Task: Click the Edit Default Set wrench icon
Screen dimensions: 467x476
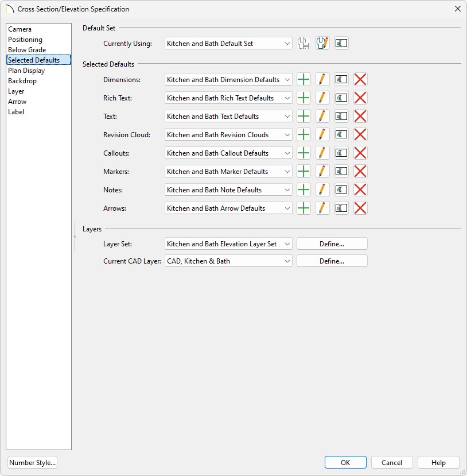Action: [x=322, y=44]
